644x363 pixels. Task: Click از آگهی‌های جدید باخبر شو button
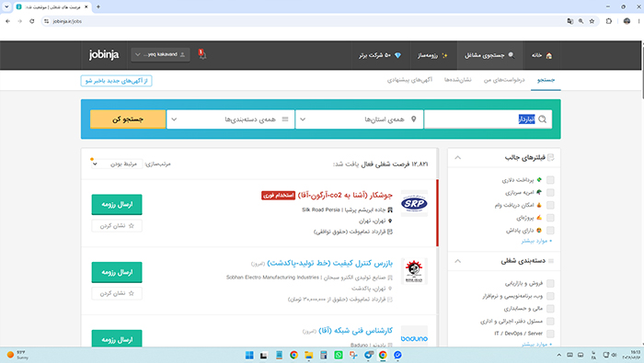[x=116, y=81]
